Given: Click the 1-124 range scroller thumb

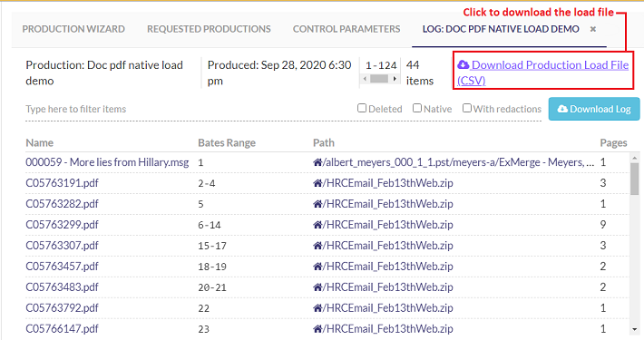Looking at the screenshot, I should [379, 79].
